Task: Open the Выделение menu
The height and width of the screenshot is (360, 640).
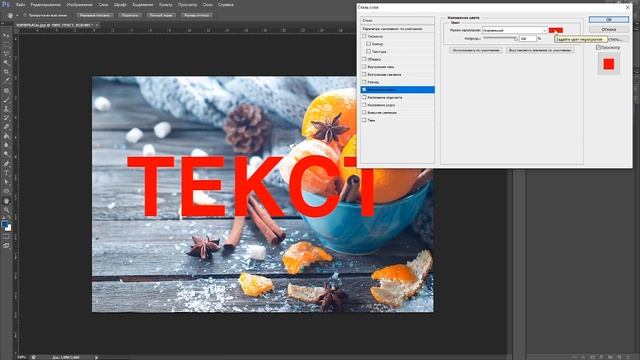Action: click(x=143, y=4)
